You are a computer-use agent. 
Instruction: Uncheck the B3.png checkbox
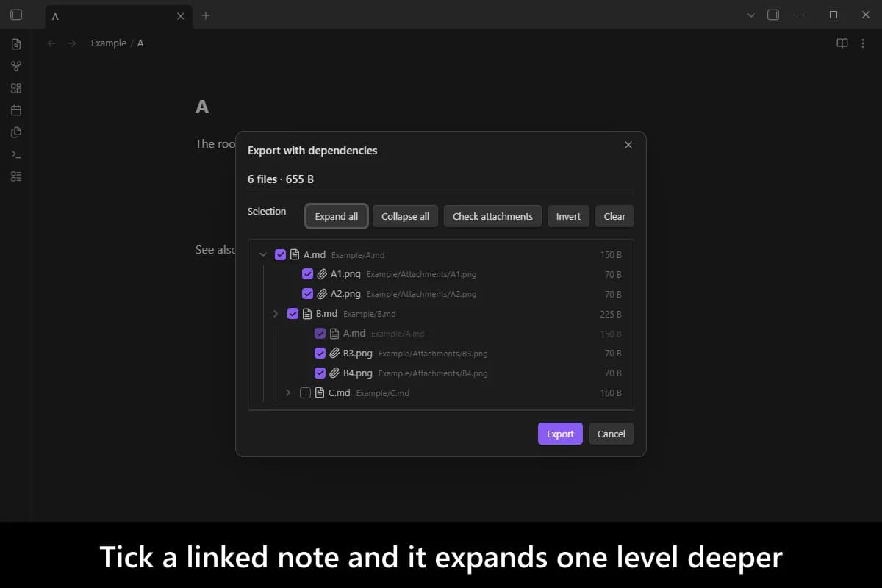320,354
